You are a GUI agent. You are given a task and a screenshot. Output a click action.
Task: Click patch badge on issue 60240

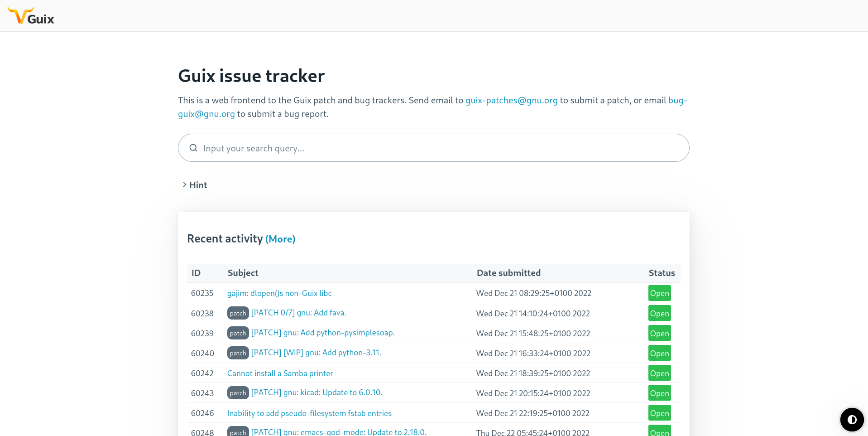238,353
